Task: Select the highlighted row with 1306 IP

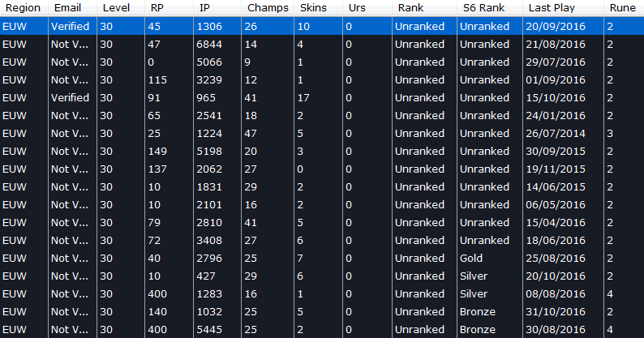Action: pyautogui.click(x=322, y=26)
